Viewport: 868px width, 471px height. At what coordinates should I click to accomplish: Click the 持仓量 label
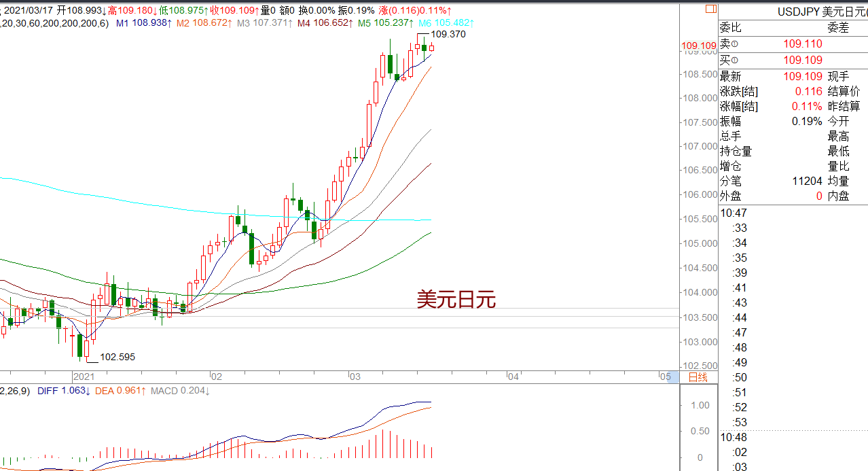736,152
